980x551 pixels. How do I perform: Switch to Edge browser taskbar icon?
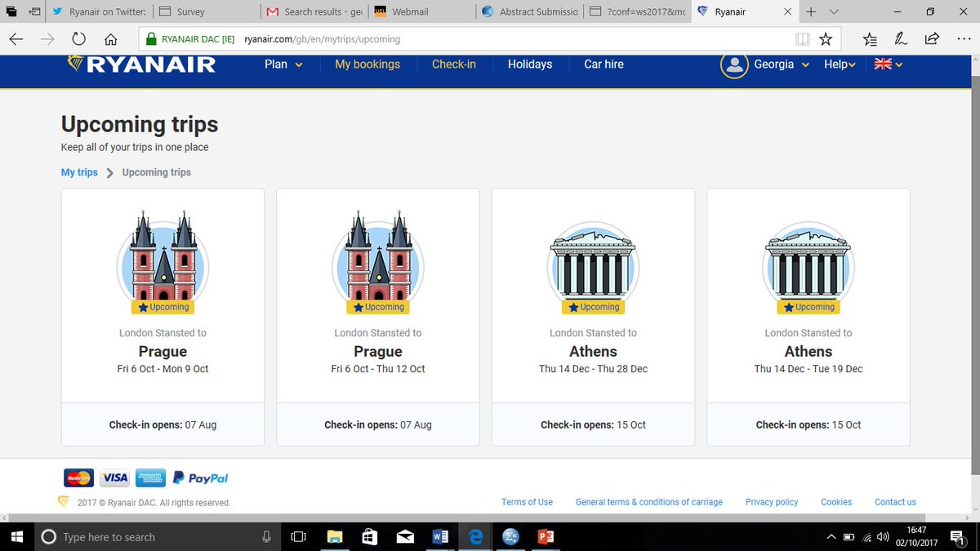[475, 537]
